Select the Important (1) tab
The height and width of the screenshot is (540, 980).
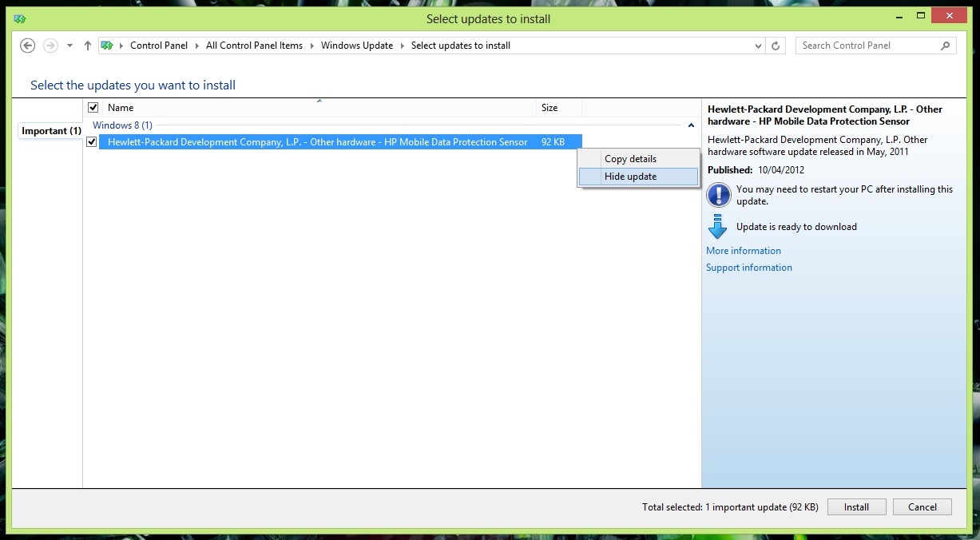(51, 131)
